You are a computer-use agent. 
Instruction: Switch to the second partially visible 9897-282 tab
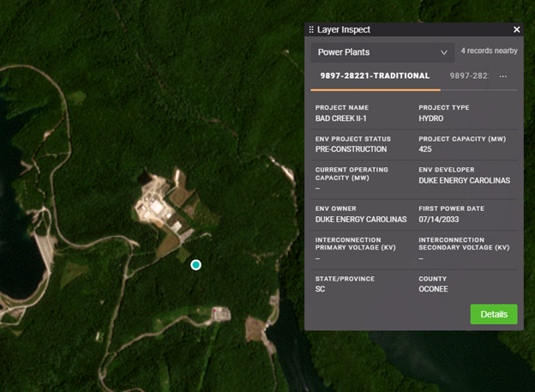[469, 76]
